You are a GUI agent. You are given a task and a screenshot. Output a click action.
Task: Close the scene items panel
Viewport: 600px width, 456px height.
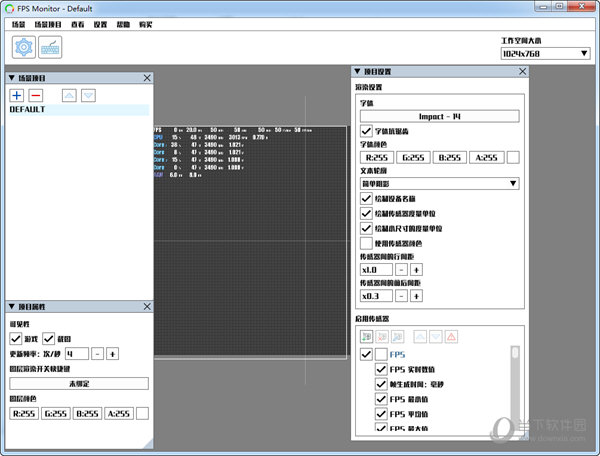click(x=147, y=78)
